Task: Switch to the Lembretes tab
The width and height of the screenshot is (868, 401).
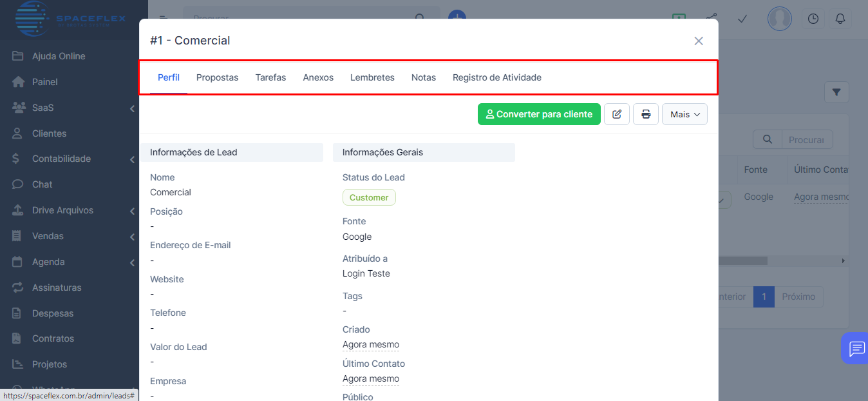Action: coord(372,77)
